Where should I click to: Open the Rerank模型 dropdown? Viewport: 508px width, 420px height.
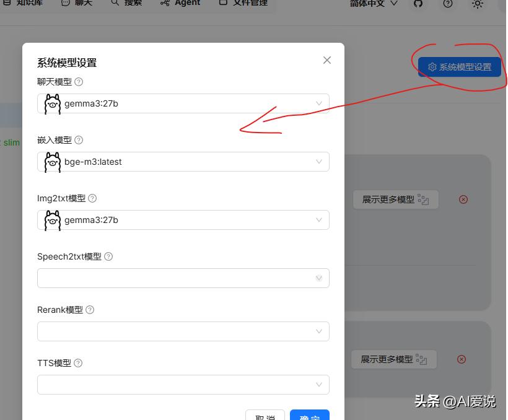pos(183,331)
